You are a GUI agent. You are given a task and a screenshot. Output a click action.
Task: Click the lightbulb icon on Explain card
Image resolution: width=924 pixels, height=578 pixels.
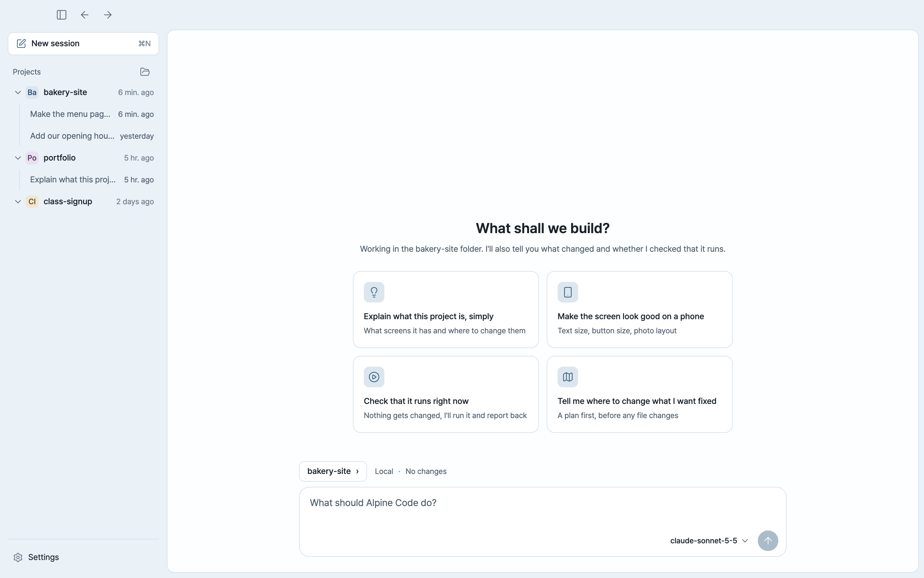pyautogui.click(x=374, y=292)
